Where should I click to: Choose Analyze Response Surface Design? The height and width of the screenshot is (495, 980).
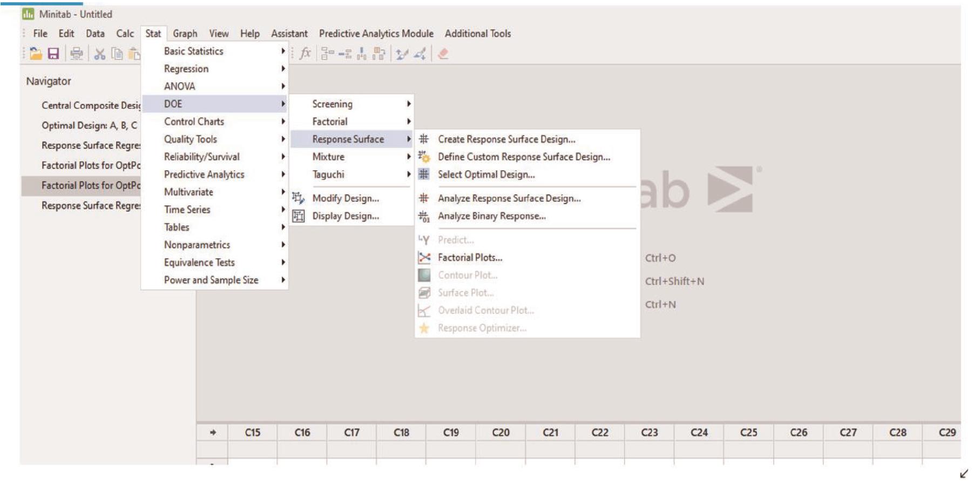click(527, 198)
